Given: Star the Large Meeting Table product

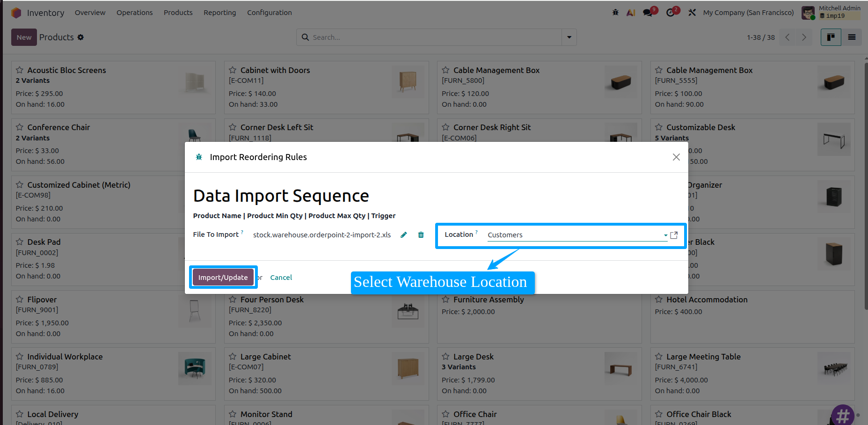Looking at the screenshot, I should click(x=659, y=357).
